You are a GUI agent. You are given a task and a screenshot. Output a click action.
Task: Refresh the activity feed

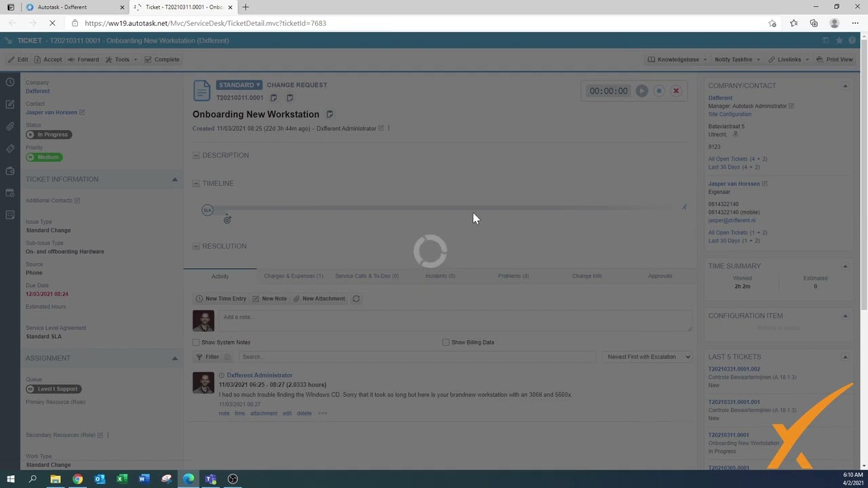[356, 299]
